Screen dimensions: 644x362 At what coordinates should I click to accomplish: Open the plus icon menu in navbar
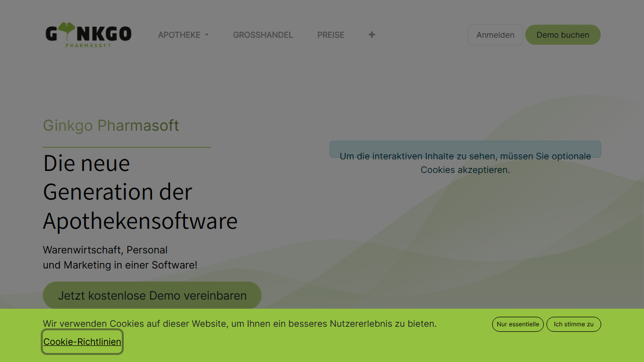(x=372, y=35)
